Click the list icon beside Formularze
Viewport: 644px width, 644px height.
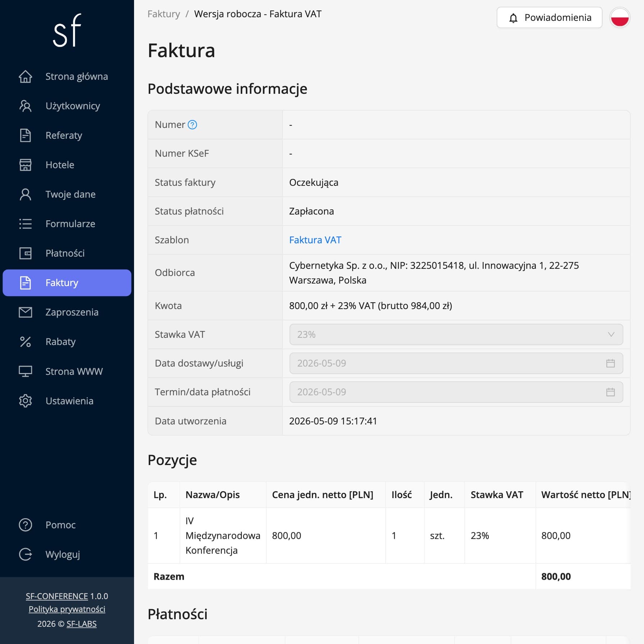[25, 224]
